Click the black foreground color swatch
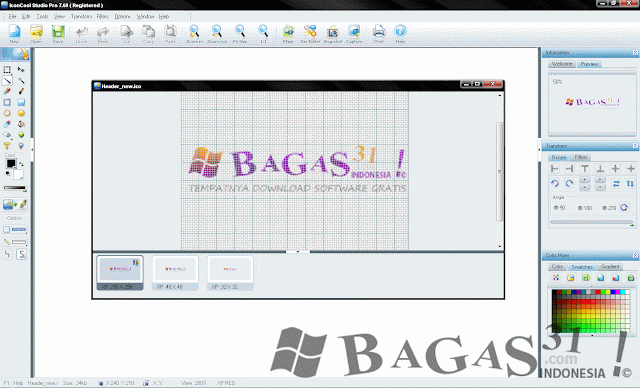The width and height of the screenshot is (640, 388). (x=11, y=164)
